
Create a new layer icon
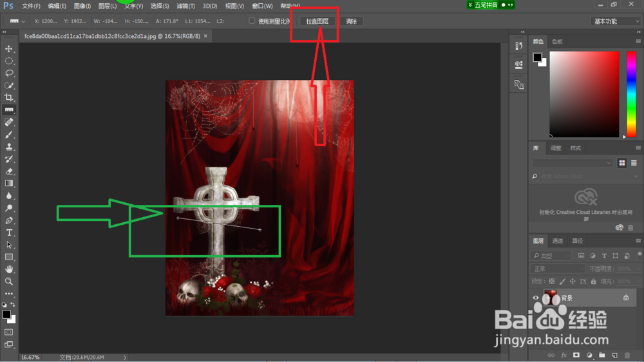point(614,355)
